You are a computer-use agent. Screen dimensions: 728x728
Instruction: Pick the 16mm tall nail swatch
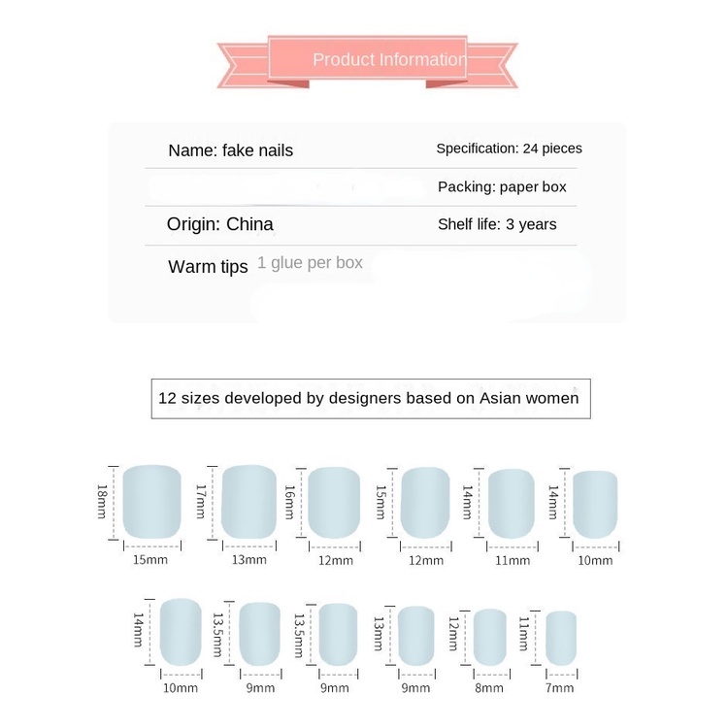coord(335,502)
